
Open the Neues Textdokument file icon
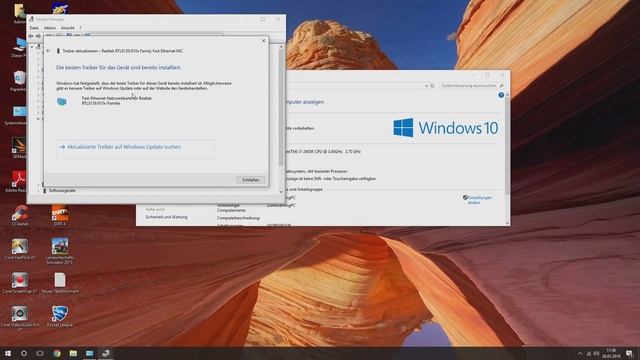click(60, 283)
